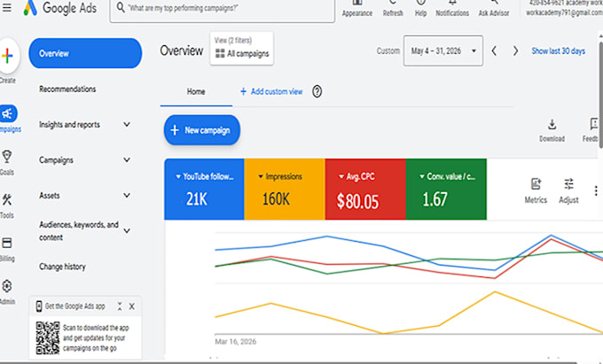
Task: Open the Admin gear icon
Action: click(x=7, y=286)
